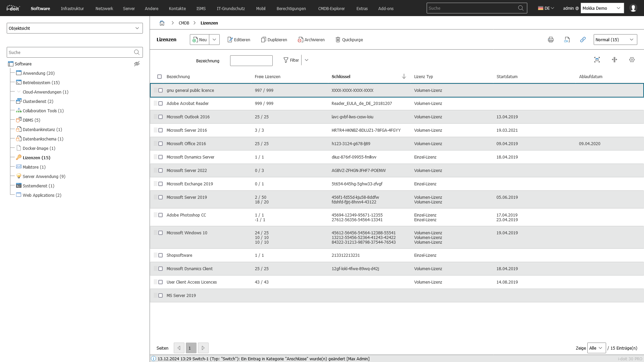Click drag handle of Adobe Acrobat Reader row

[155, 103]
